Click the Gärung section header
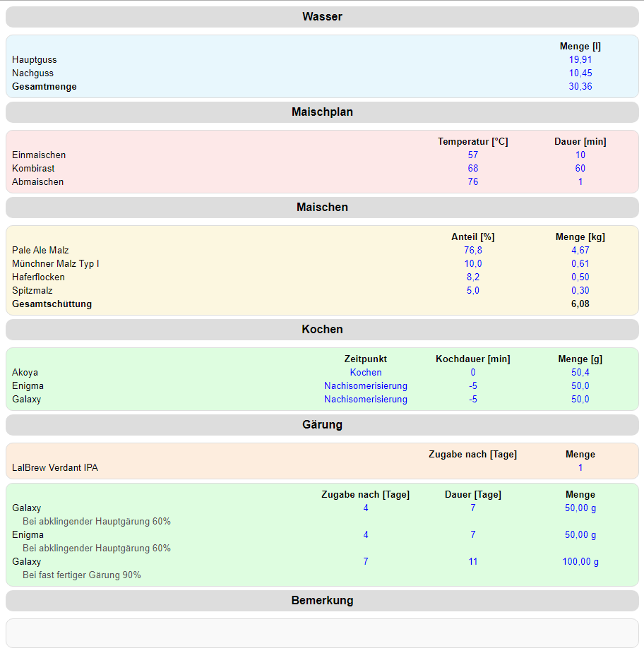Screen dimensions: 644x665 coord(322,425)
